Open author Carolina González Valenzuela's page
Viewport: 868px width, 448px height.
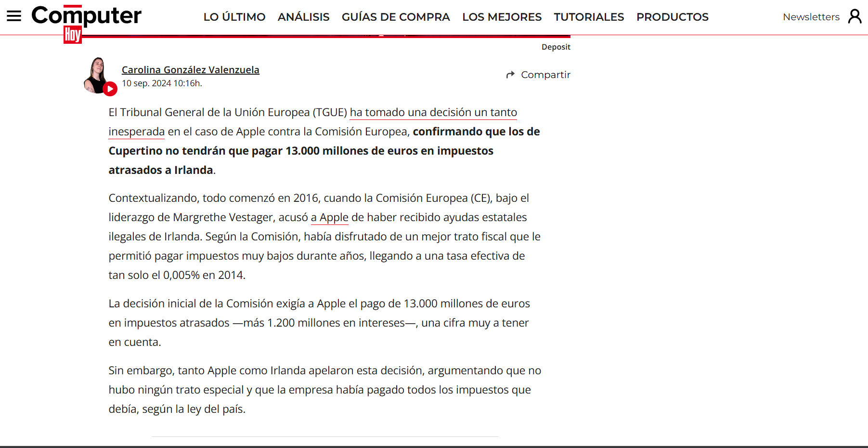click(190, 70)
